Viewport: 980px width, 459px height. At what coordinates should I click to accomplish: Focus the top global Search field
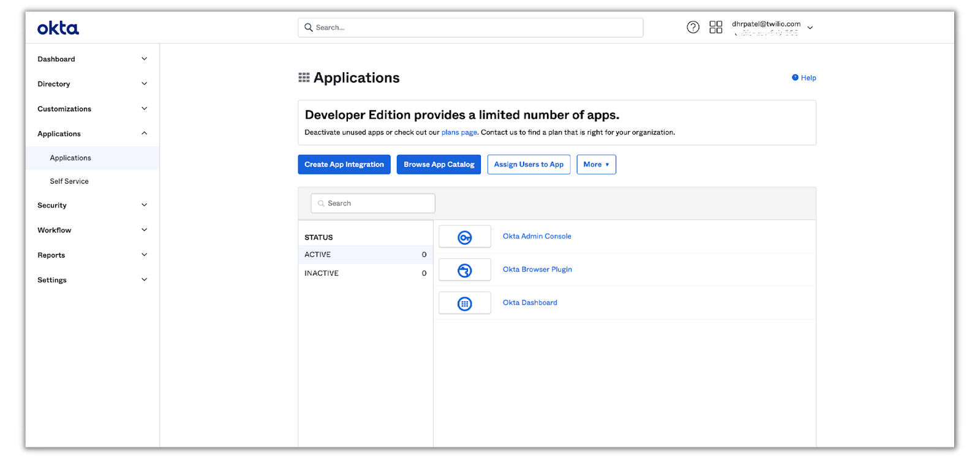470,28
